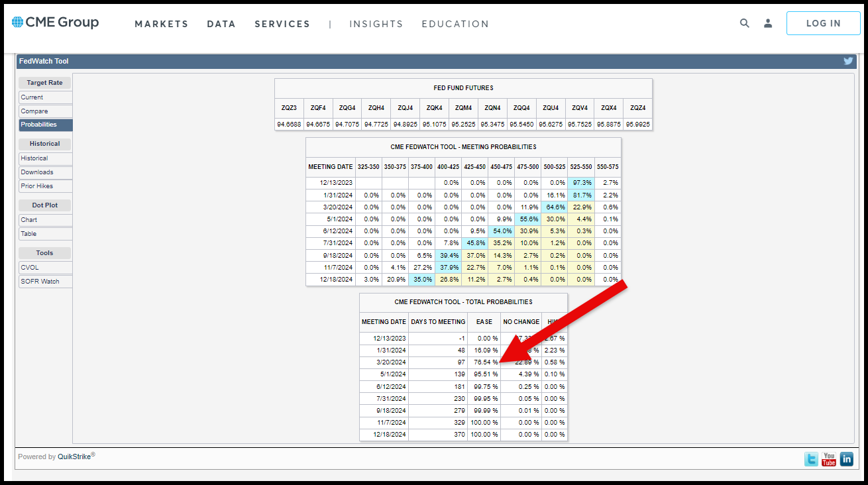
Task: Select Current under Target Rate
Action: click(46, 97)
